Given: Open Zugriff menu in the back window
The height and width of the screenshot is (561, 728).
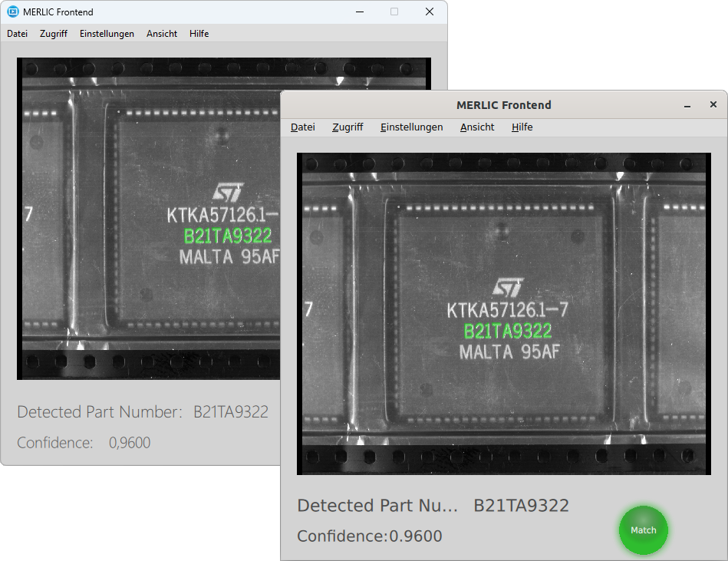Looking at the screenshot, I should [x=54, y=34].
